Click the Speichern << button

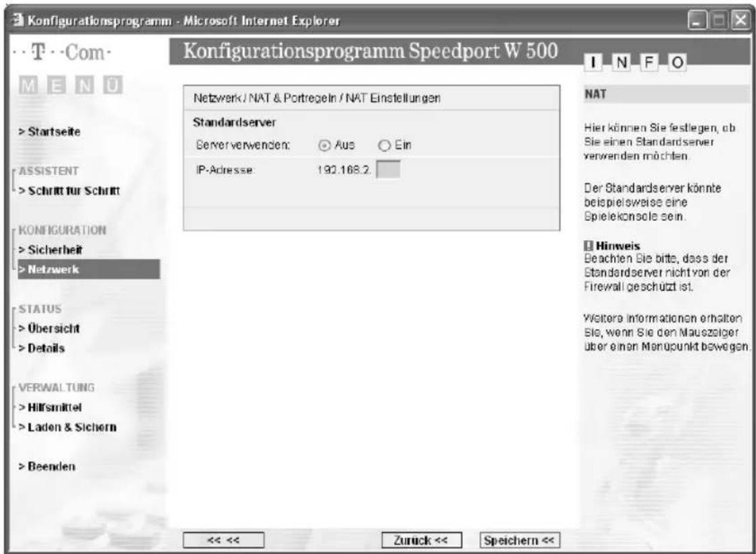click(x=520, y=540)
